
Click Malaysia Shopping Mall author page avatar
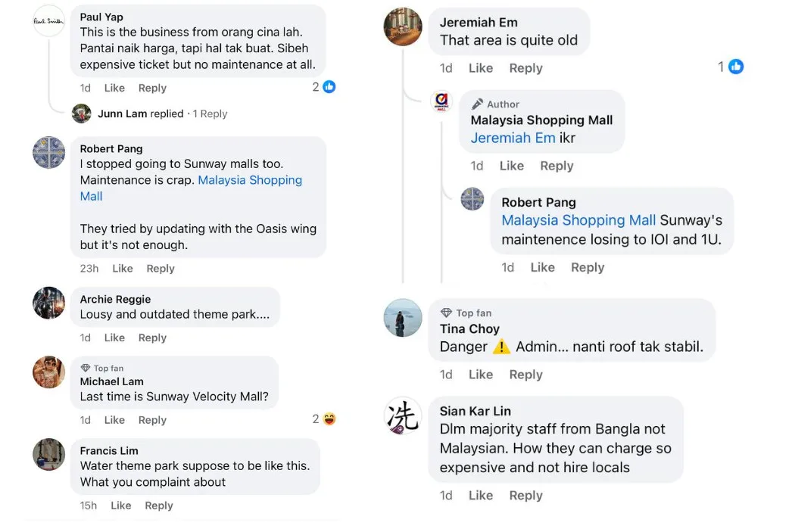point(441,102)
